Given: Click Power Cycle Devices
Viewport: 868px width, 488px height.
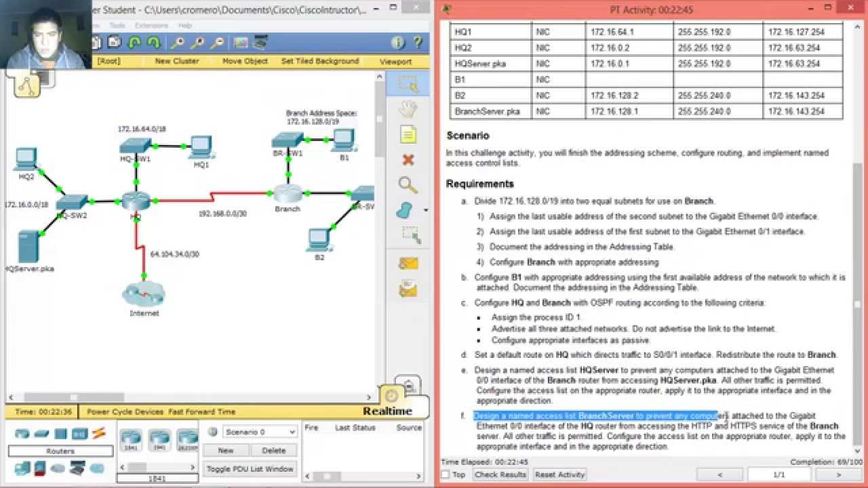Looking at the screenshot, I should (x=125, y=411).
